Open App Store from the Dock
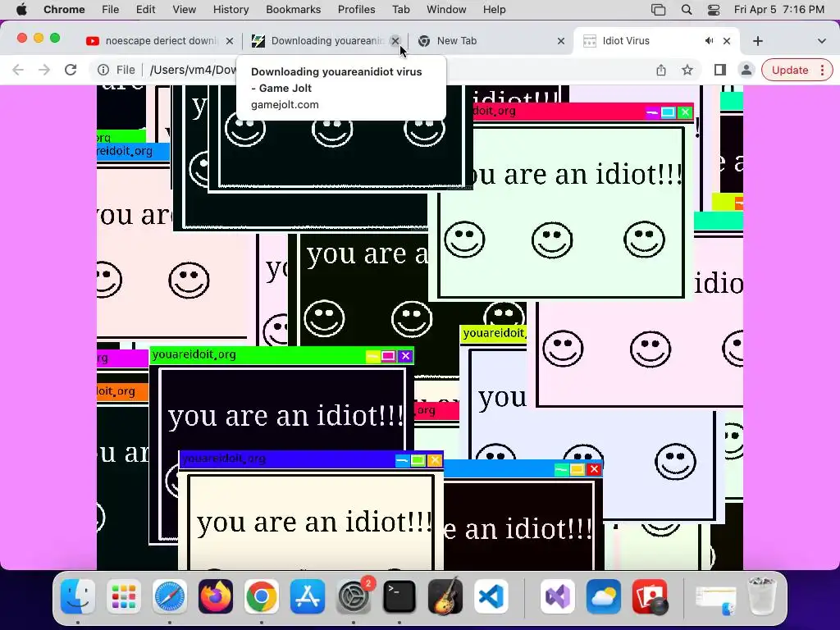Image resolution: width=840 pixels, height=630 pixels. coord(308,596)
